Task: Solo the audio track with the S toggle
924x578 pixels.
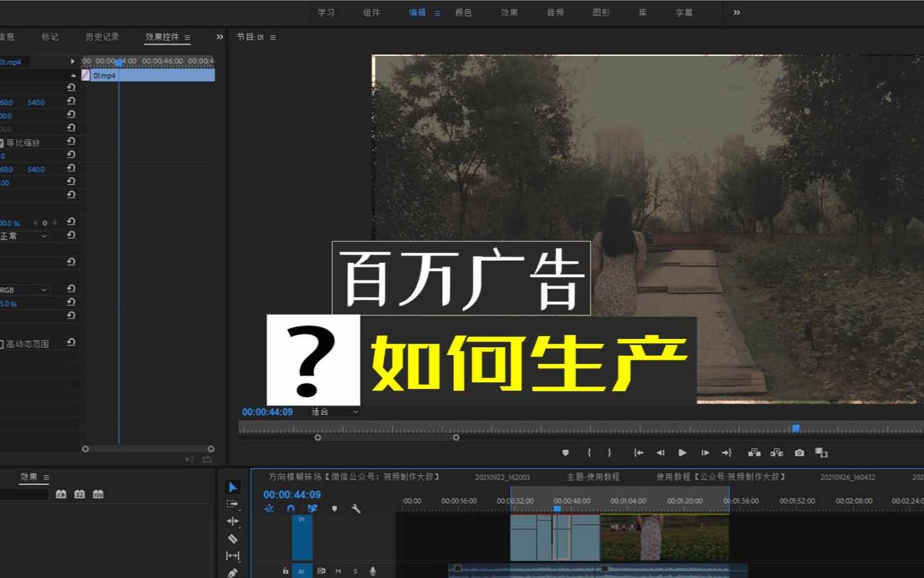Action: [355, 571]
